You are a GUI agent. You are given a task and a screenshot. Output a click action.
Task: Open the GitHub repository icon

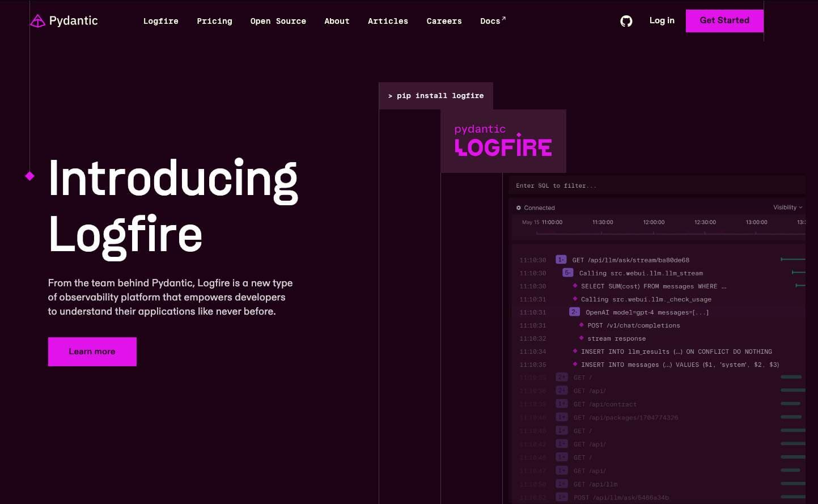coord(626,21)
